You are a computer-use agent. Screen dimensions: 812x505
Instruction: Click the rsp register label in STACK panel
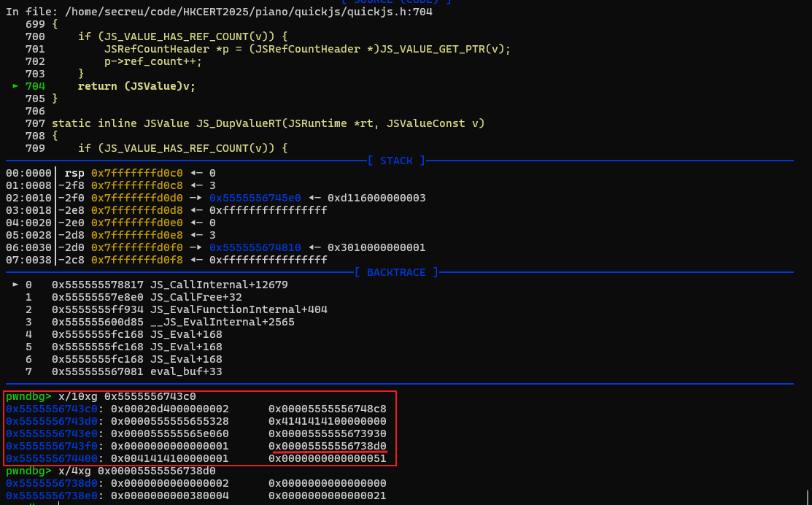point(72,172)
